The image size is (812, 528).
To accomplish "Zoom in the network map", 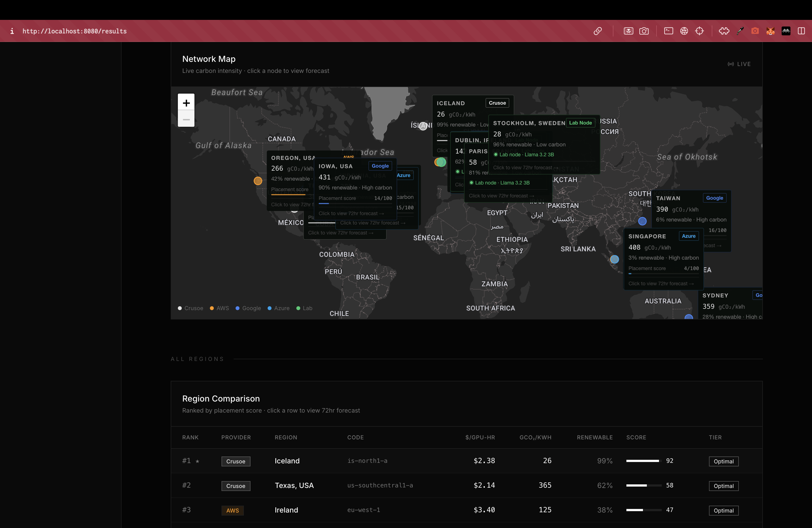I will [186, 102].
